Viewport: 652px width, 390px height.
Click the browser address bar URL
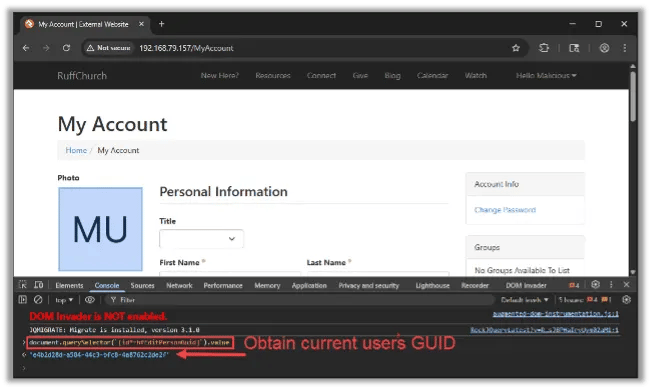(x=186, y=48)
